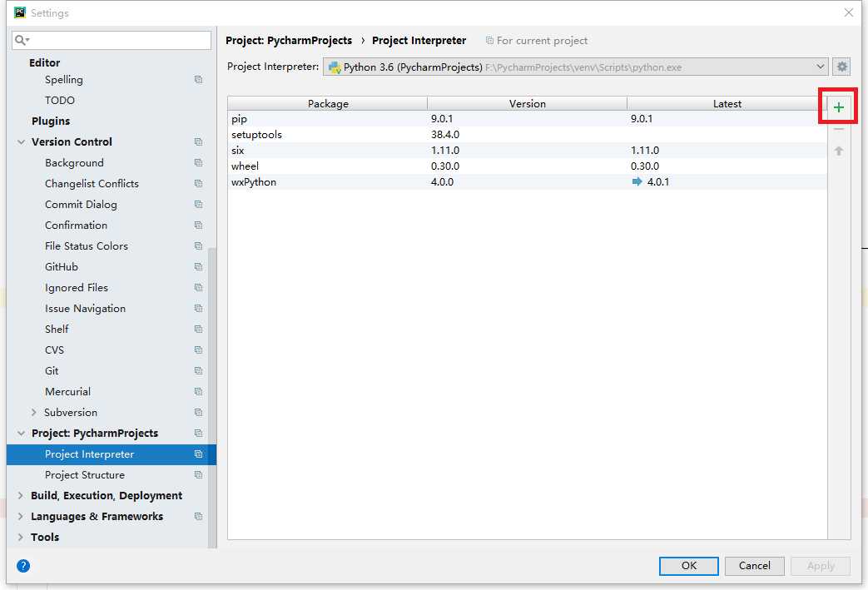The height and width of the screenshot is (590, 868).
Task: Select the wxPython package row
Action: [x=527, y=181]
